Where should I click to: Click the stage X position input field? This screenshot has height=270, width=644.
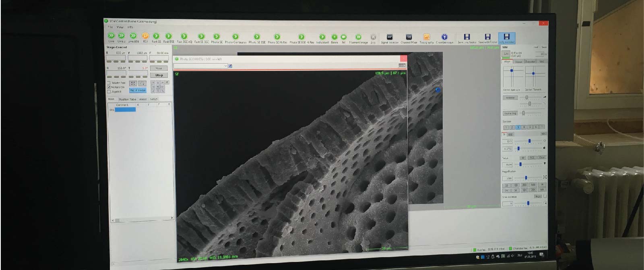(116, 58)
